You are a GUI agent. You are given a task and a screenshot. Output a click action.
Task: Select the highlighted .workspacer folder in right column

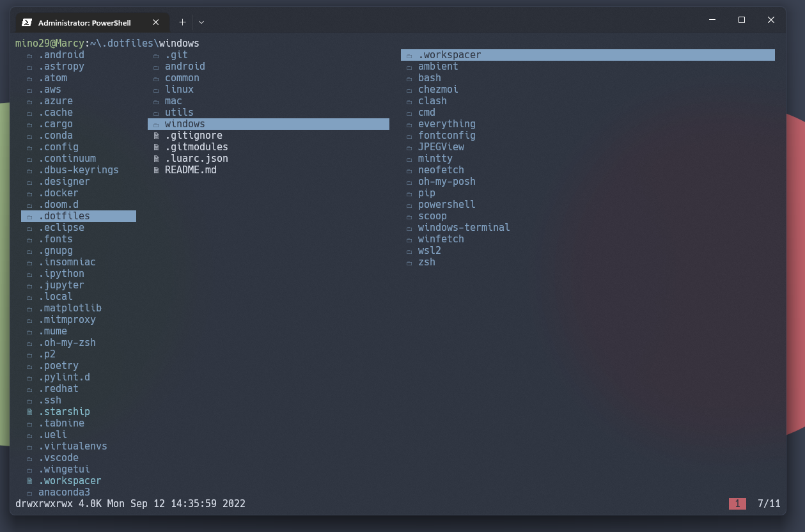click(x=588, y=55)
